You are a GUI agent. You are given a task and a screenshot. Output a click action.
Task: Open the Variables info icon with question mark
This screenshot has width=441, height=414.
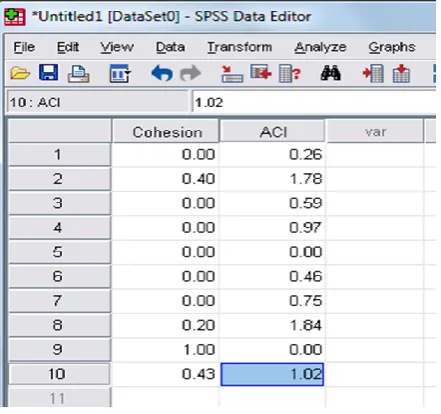pyautogui.click(x=290, y=73)
